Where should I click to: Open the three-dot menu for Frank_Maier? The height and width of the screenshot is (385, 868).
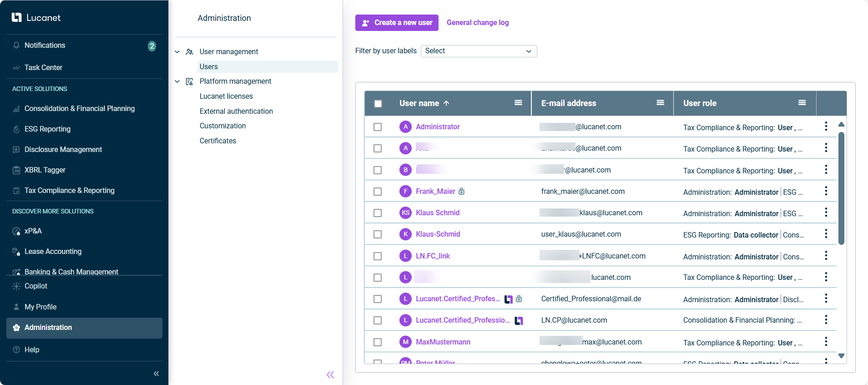(826, 191)
